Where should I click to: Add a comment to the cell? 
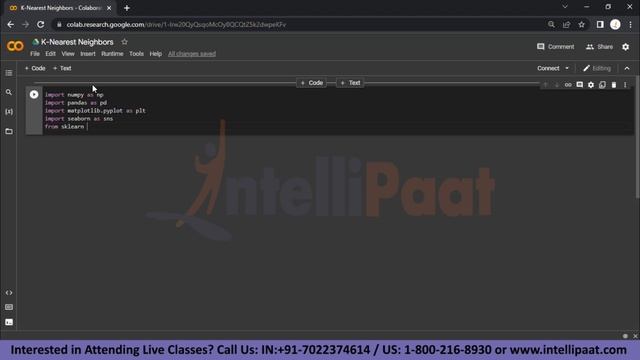coord(580,85)
